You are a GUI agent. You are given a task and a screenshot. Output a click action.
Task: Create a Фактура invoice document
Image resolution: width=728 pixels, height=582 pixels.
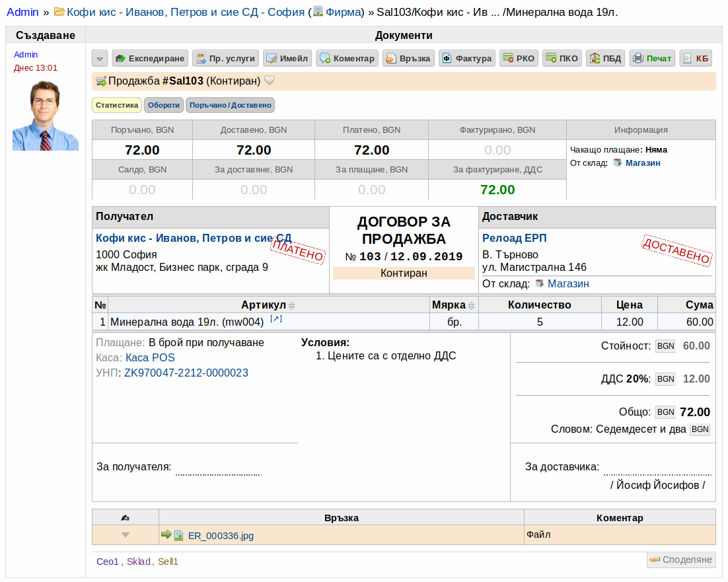[x=467, y=59]
